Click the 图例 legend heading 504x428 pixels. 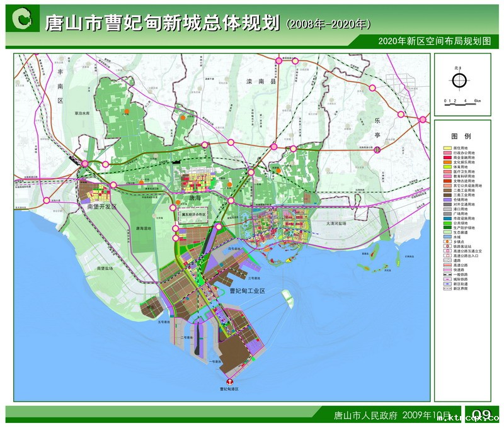461,136
